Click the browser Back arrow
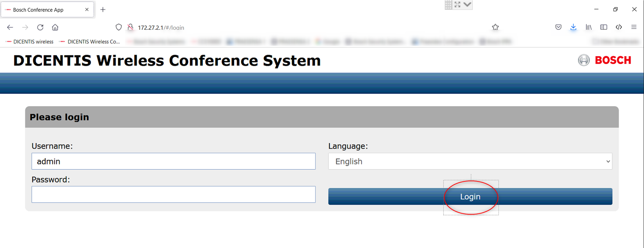 tap(10, 27)
